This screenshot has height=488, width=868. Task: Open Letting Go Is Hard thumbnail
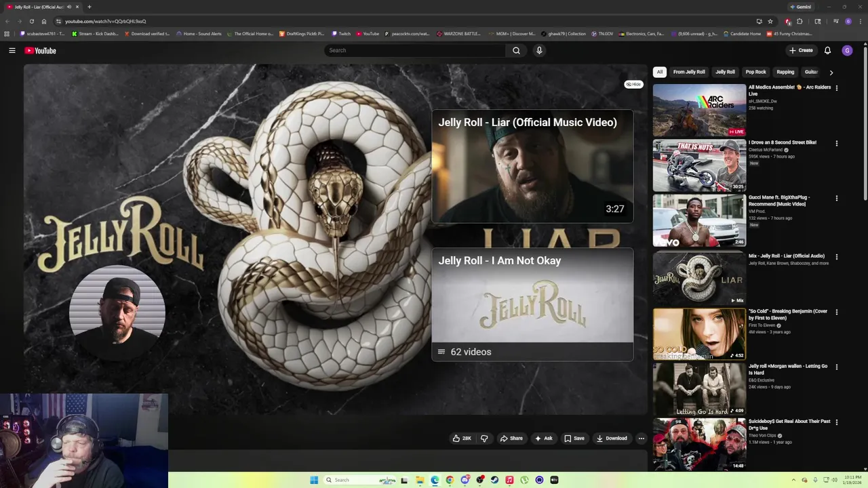699,389
